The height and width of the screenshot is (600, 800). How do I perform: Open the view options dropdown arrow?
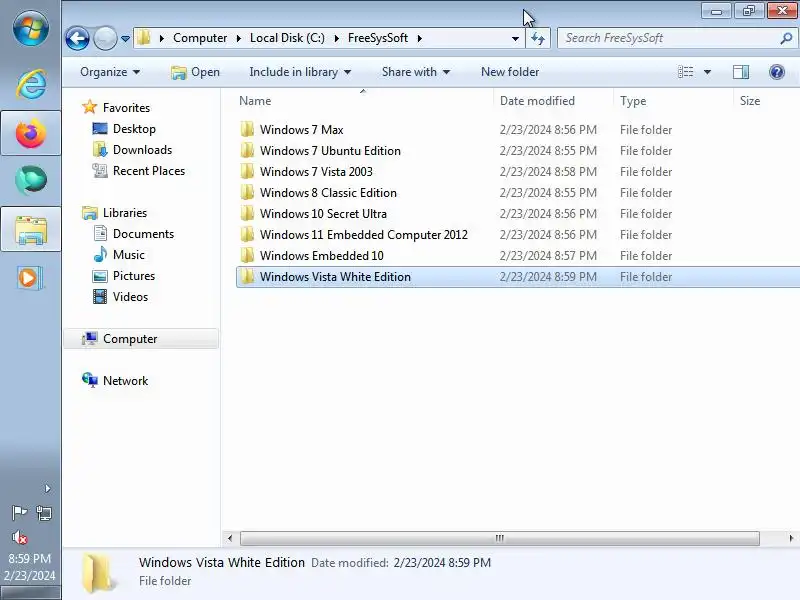click(707, 72)
